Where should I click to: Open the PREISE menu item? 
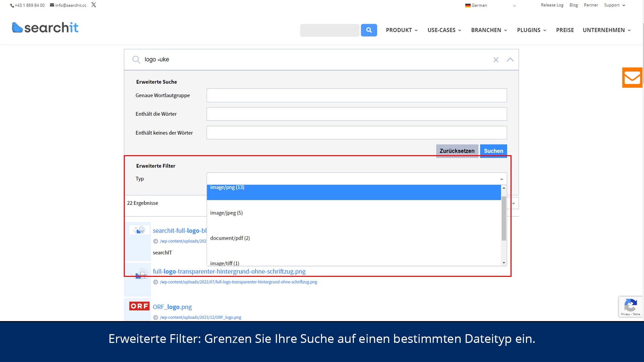[565, 30]
